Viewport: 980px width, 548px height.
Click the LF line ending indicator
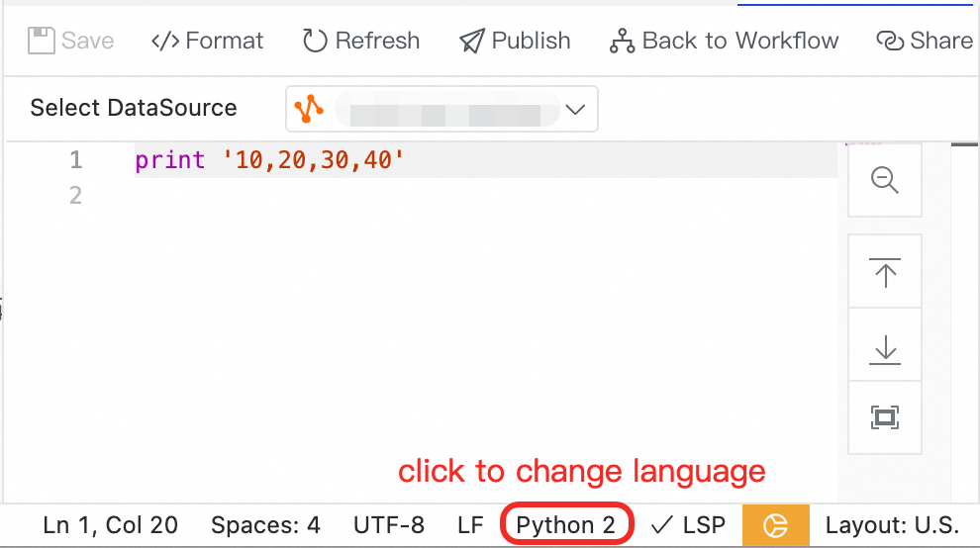pos(470,525)
